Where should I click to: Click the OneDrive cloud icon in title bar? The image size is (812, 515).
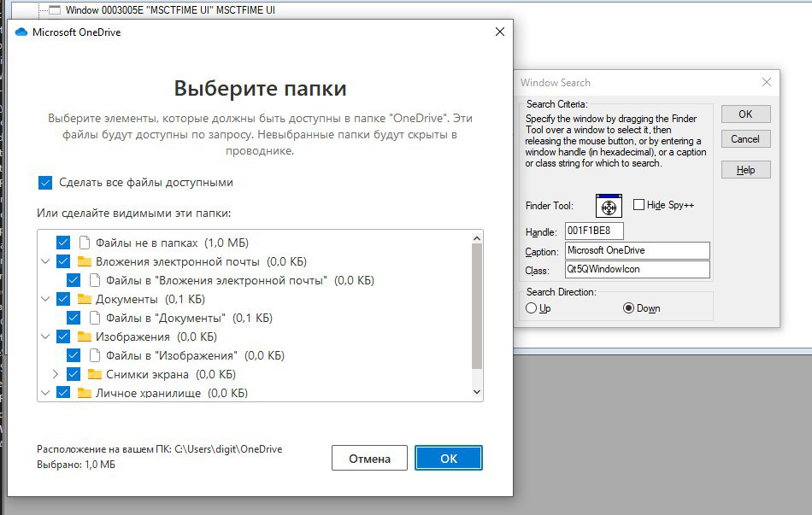coord(21,32)
